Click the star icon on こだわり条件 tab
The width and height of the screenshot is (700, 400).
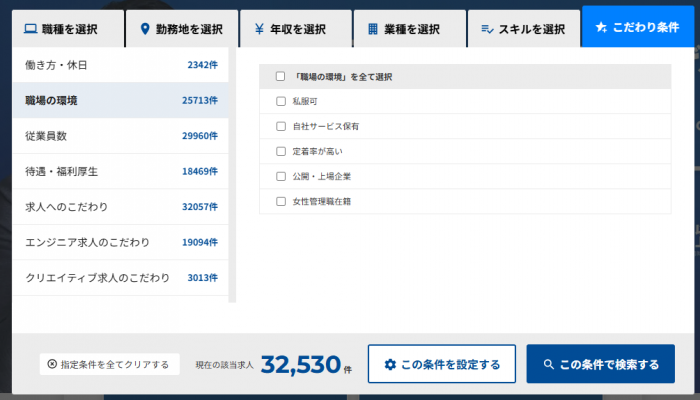click(601, 29)
